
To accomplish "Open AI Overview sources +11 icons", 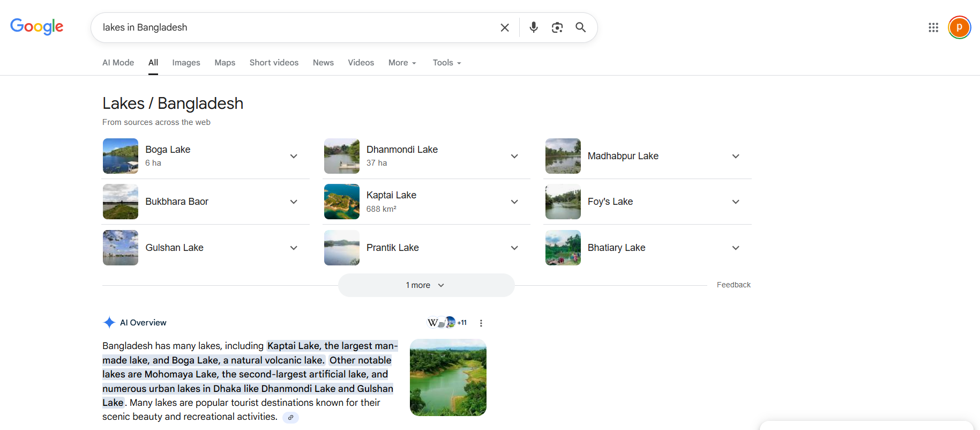I will click(447, 322).
